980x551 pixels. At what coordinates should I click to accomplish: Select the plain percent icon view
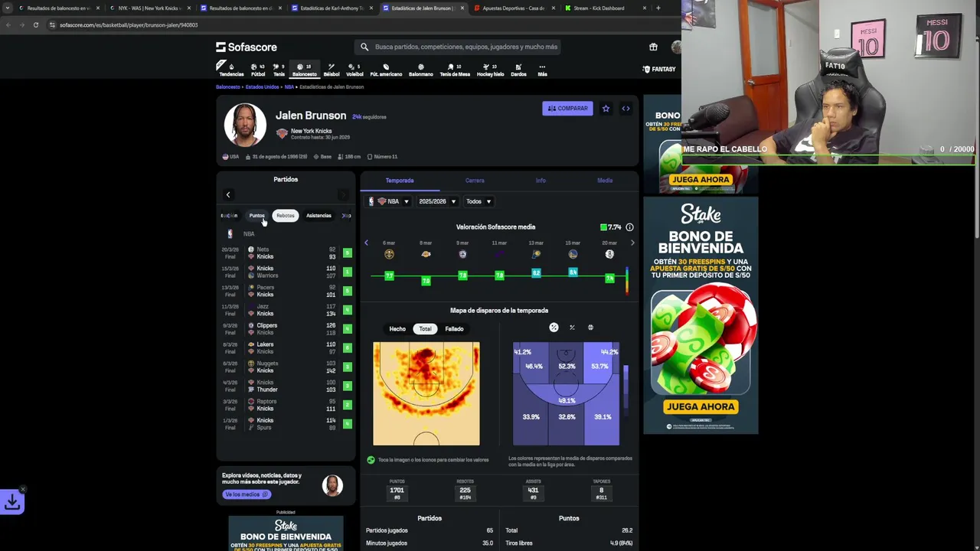(572, 328)
